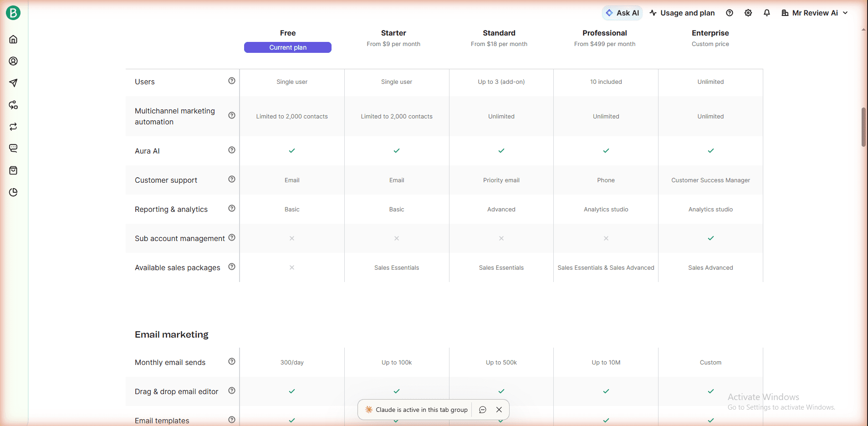Click the 'Phone' support cell
868x426 pixels.
click(606, 180)
